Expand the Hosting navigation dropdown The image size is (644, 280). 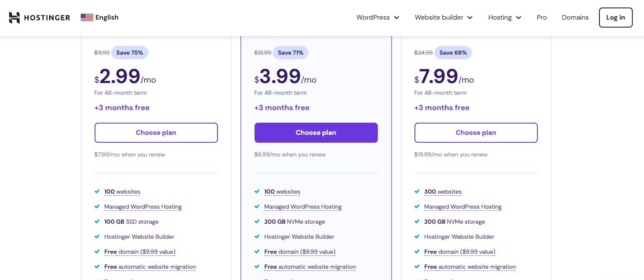pos(504,17)
